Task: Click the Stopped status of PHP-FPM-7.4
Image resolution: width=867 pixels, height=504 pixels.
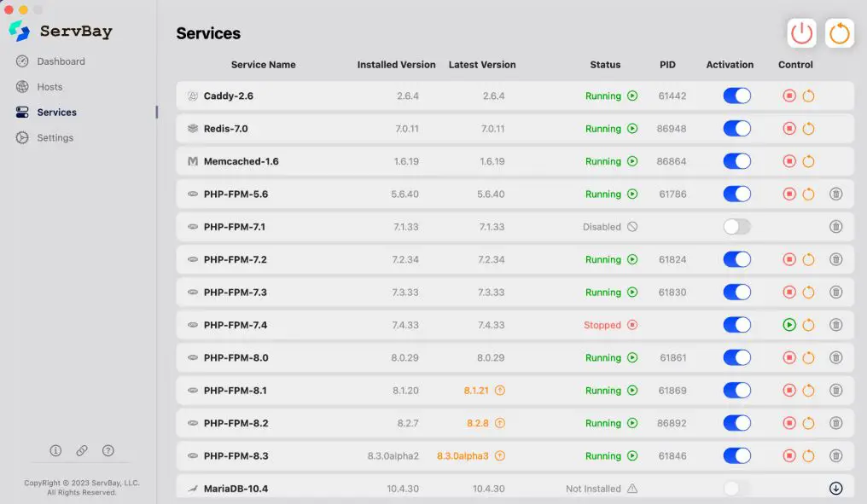Action: pyautogui.click(x=602, y=325)
